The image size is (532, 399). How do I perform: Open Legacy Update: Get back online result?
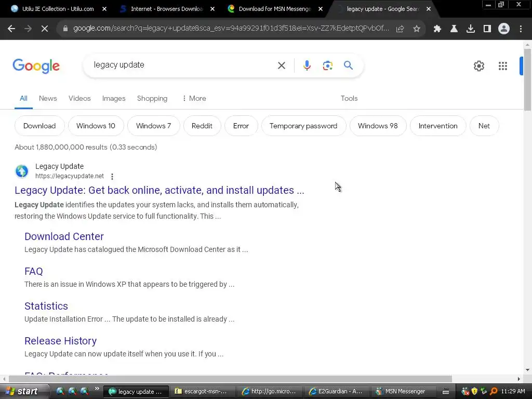coord(159,190)
